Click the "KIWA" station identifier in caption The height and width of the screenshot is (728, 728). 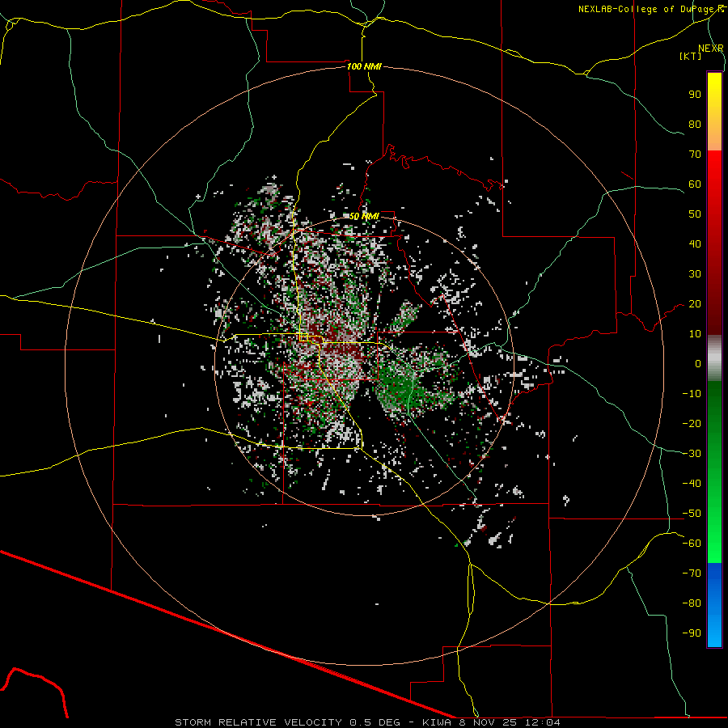tap(437, 722)
